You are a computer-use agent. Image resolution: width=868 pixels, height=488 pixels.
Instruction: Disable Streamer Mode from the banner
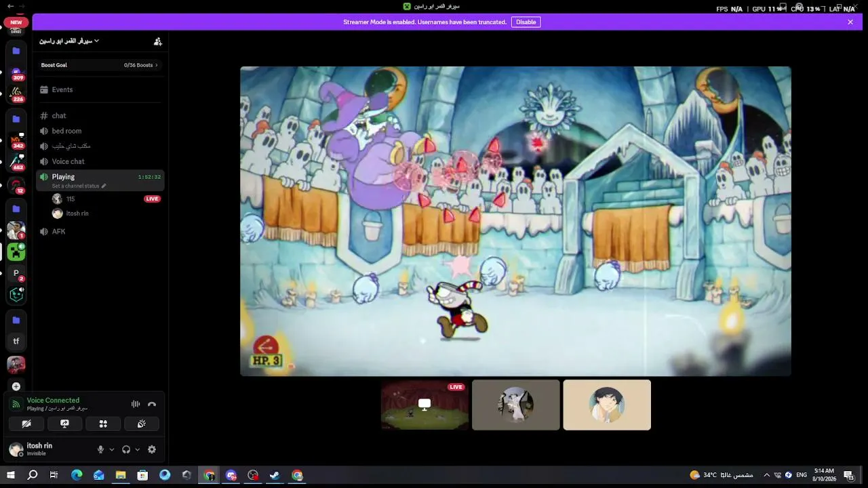(526, 22)
